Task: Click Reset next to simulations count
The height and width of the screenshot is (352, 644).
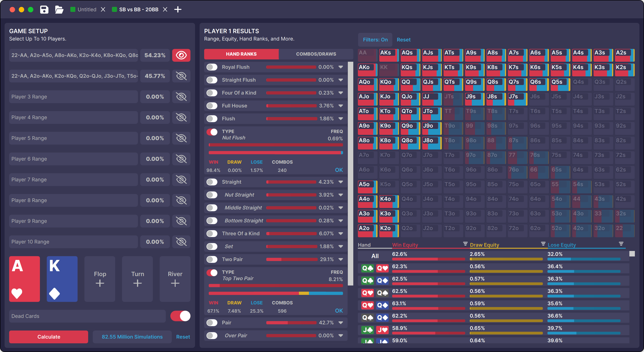Action: 183,337
